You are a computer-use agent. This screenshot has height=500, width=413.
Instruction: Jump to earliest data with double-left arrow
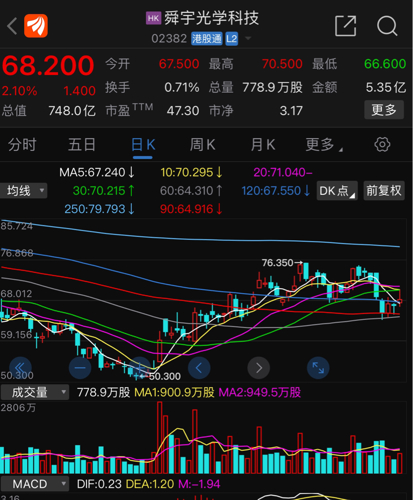point(20,368)
